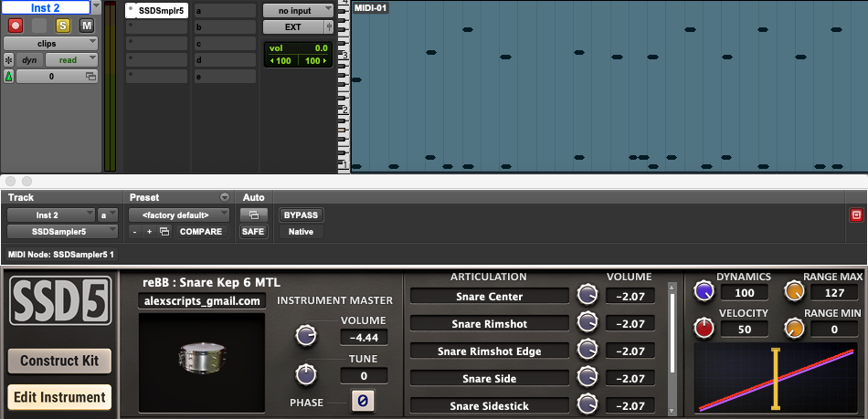Select the Snare Rimshot articulation
868x419 pixels.
(x=490, y=324)
